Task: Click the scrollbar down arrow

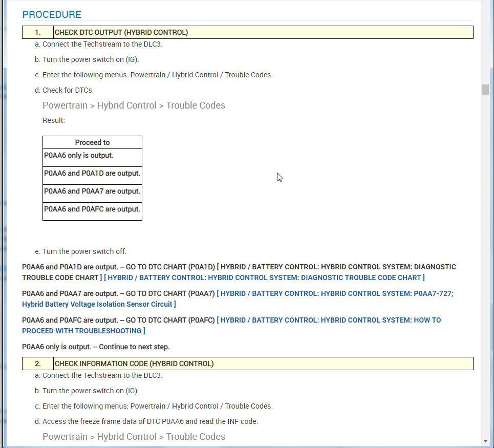Action: point(485,441)
